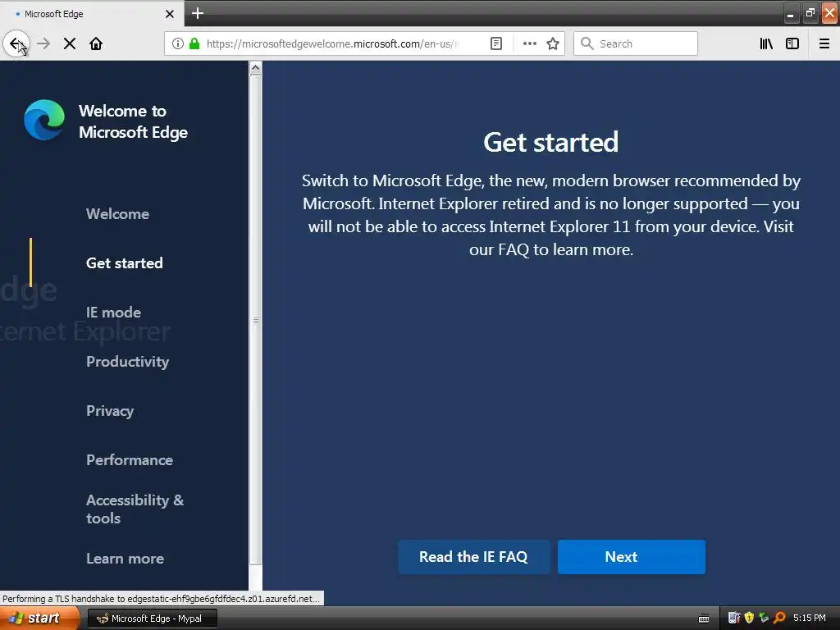840x630 pixels.
Task: Go to the Welcome section
Action: pos(118,214)
